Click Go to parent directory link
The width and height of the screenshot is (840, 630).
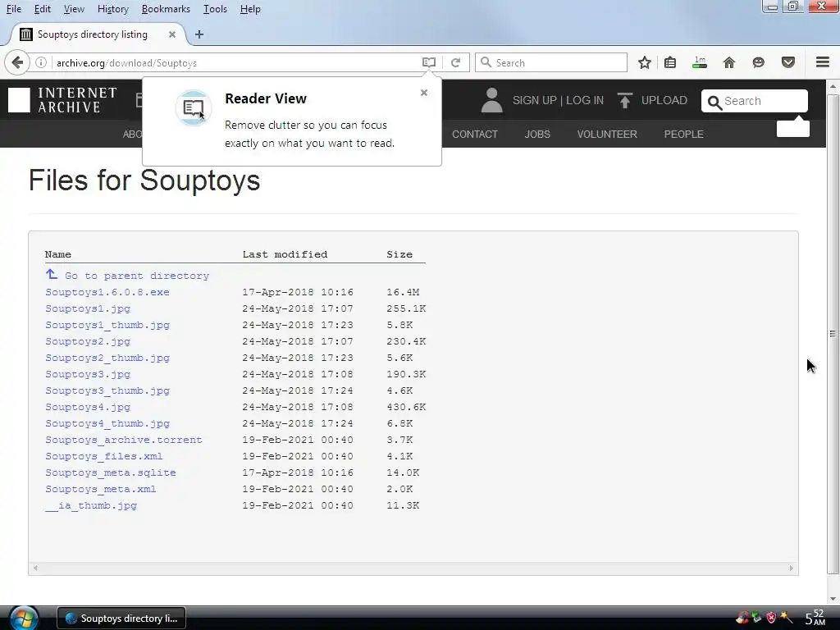pyautogui.click(x=137, y=276)
